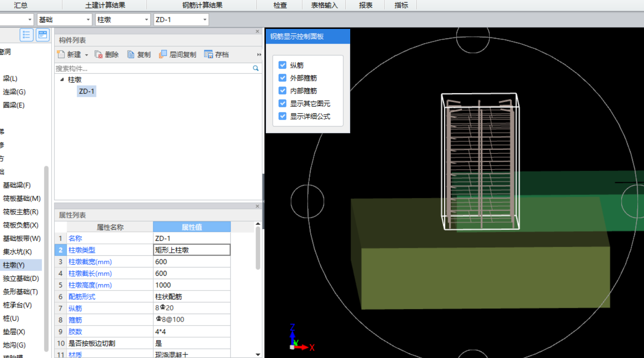This screenshot has width=644, height=358.
Task: Uncheck the 显示其它图元 checkbox
Action: 282,103
